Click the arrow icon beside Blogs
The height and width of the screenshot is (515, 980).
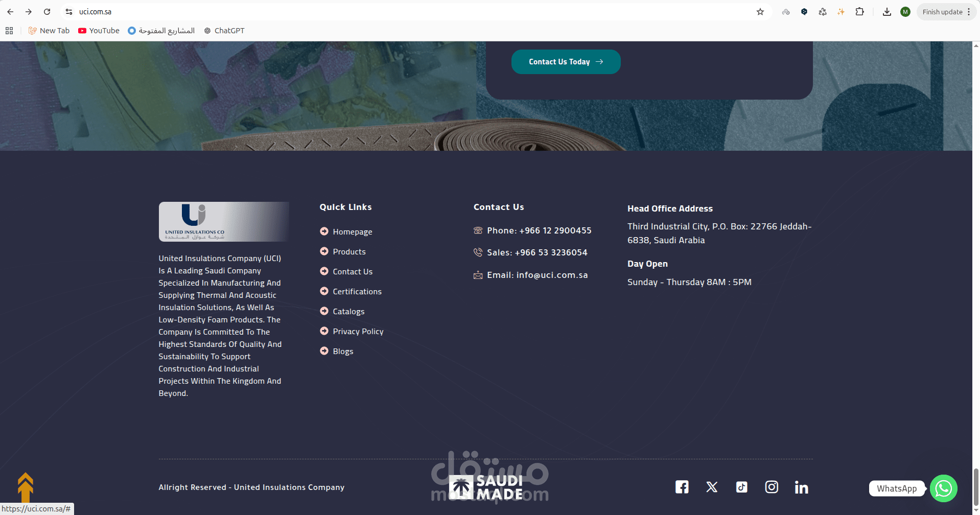coord(324,350)
